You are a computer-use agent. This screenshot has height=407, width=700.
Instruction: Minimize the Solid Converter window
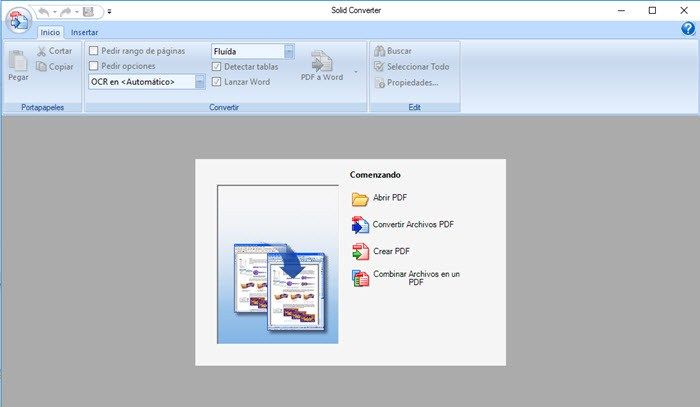point(621,10)
